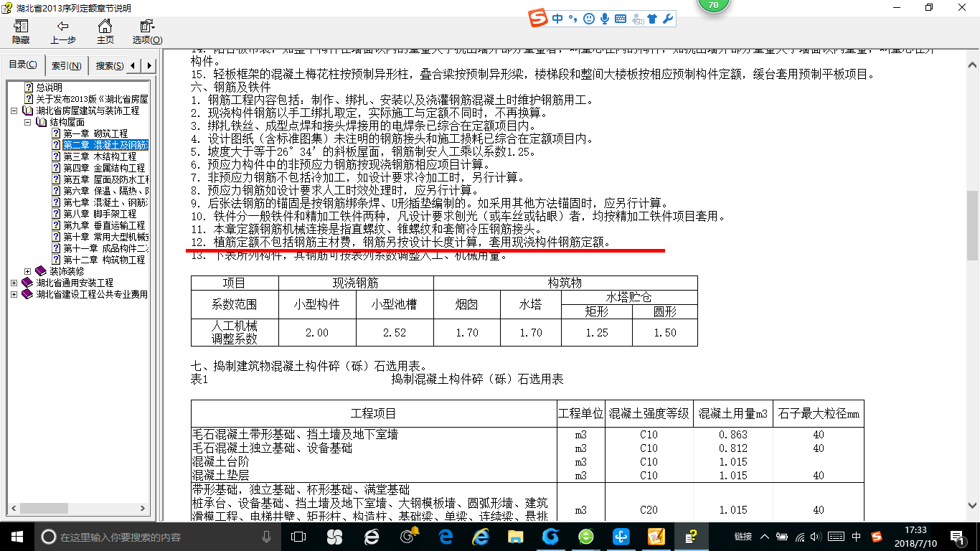
Task: Click the active help viewer taskbar icon
Action: [x=692, y=536]
